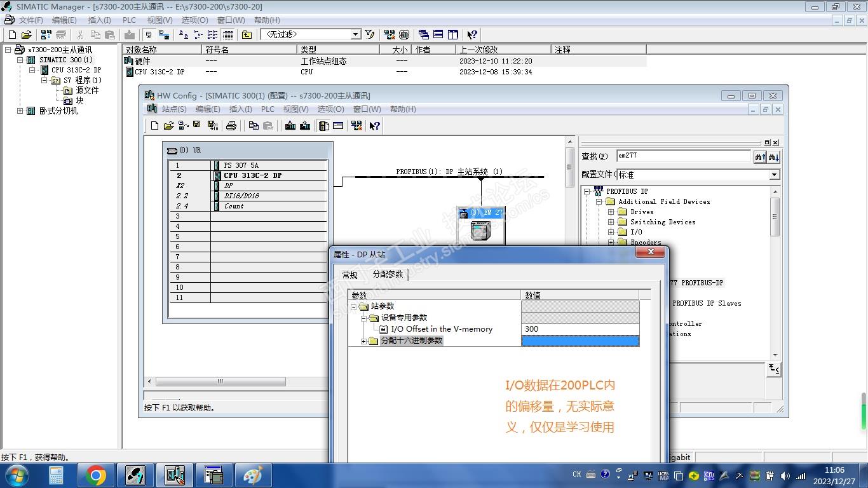The height and width of the screenshot is (488, 868).
Task: Collapse PROFIBUS DP catalog root node
Action: coord(587,191)
